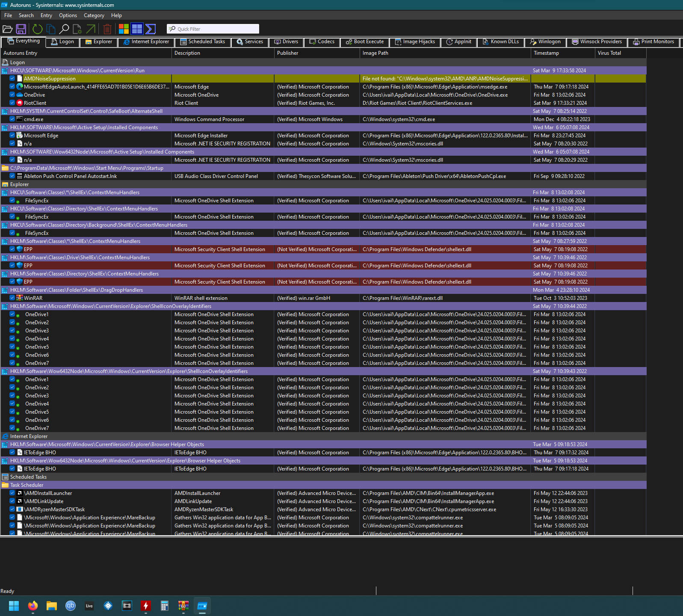Disable the RiotClient autorun checkbox
This screenshot has height=616, width=683.
click(12, 103)
